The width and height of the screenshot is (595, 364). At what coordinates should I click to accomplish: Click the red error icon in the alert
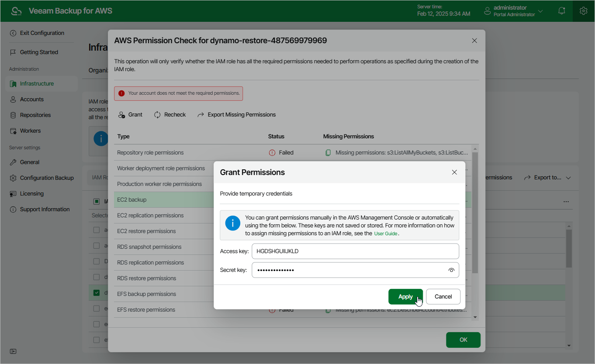pos(121,93)
